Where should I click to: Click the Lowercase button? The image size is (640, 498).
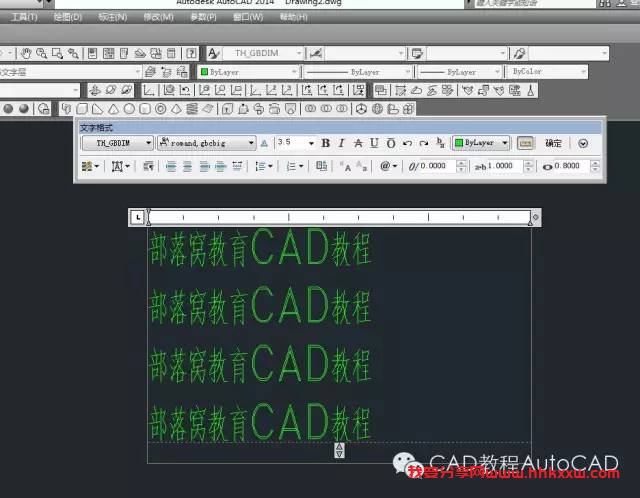pyautogui.click(x=362, y=166)
